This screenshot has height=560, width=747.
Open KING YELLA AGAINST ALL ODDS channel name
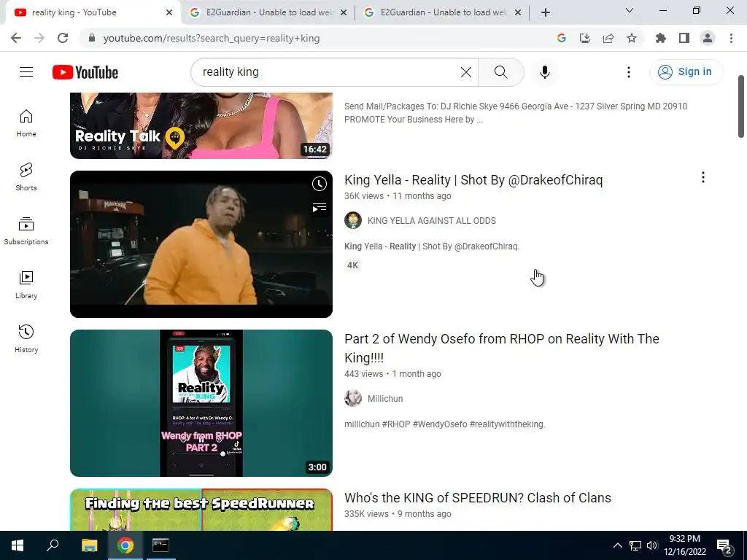[432, 220]
